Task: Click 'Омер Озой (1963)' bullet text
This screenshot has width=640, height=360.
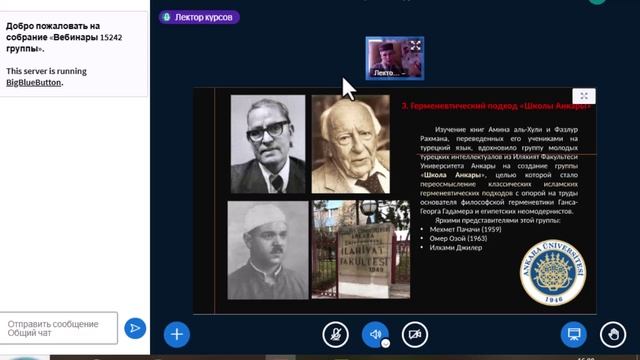Action: 458,238
